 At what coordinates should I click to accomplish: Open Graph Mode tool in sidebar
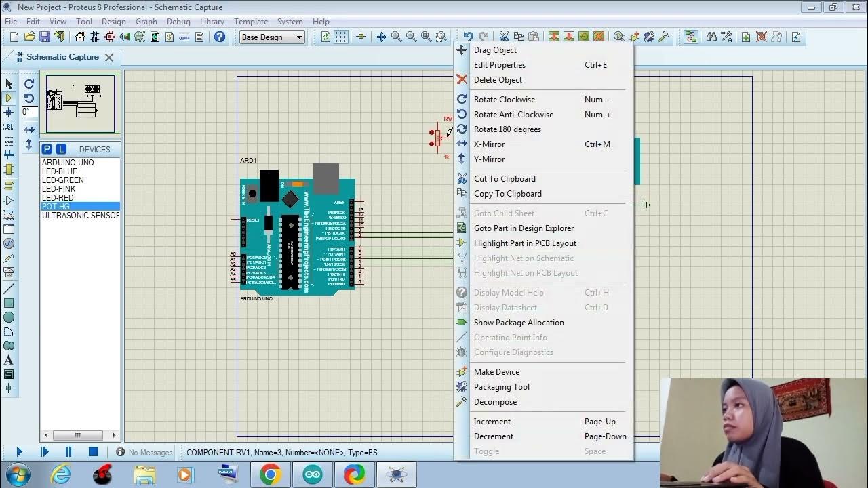tap(9, 215)
